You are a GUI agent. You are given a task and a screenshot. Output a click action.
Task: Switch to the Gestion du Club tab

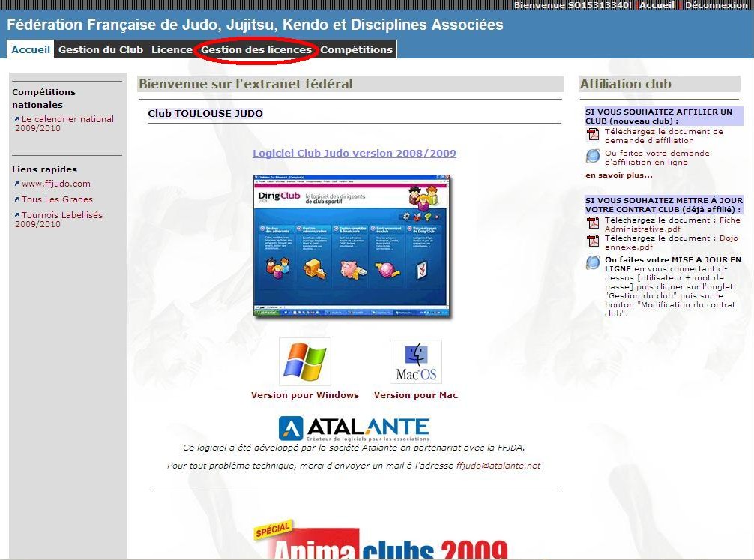click(x=100, y=50)
